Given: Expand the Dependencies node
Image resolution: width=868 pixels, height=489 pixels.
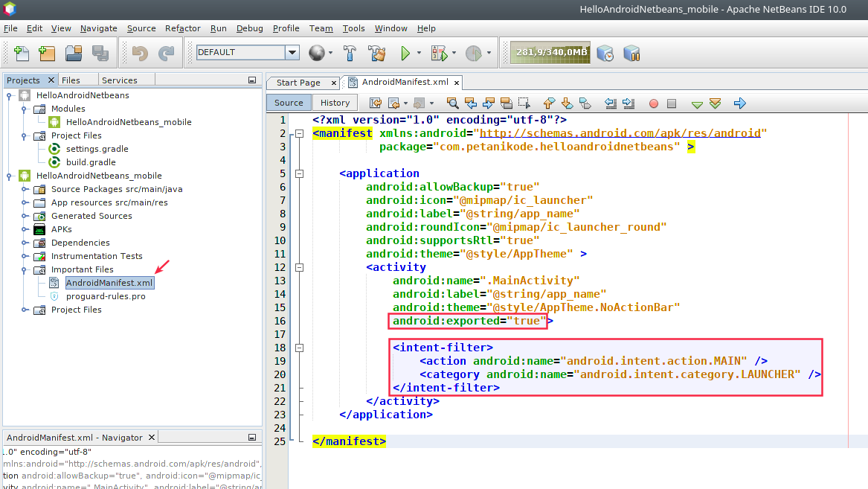Looking at the screenshot, I should pos(25,243).
